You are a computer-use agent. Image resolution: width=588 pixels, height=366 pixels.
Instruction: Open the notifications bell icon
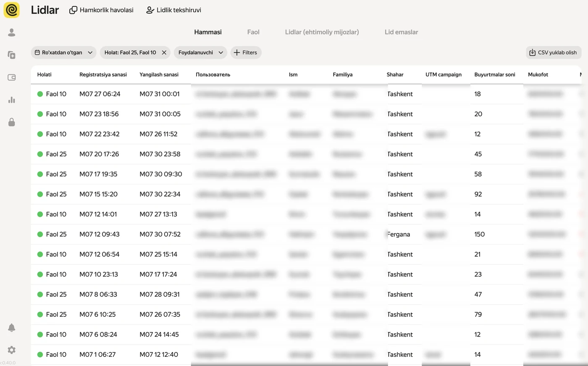click(12, 328)
